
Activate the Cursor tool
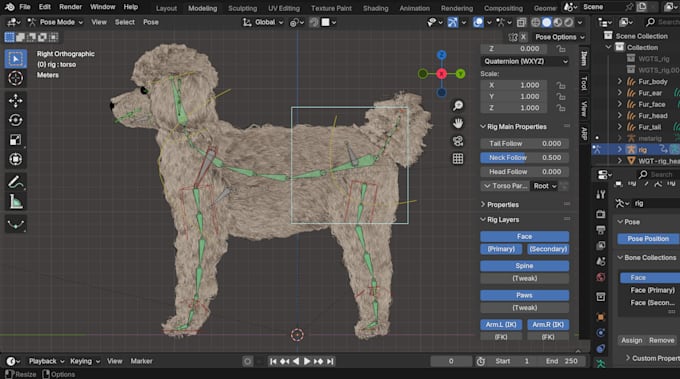[16, 78]
